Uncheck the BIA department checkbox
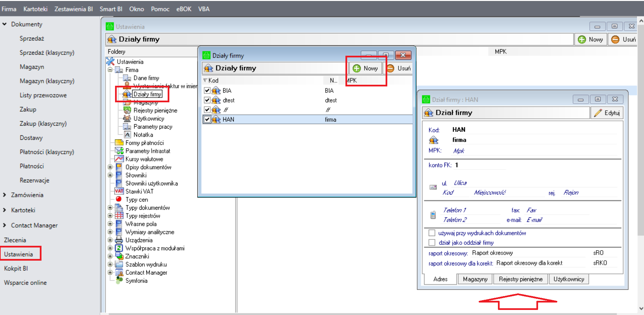644x315 pixels. 207,90
